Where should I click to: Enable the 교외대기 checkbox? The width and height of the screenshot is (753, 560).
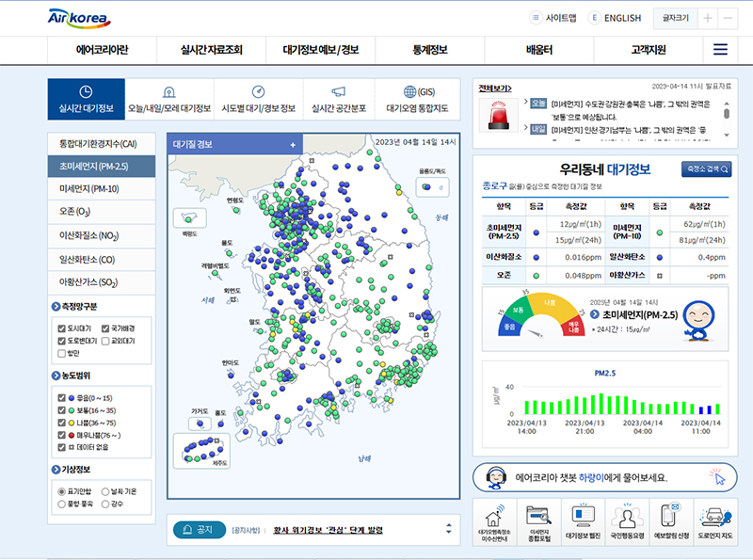coord(105,341)
